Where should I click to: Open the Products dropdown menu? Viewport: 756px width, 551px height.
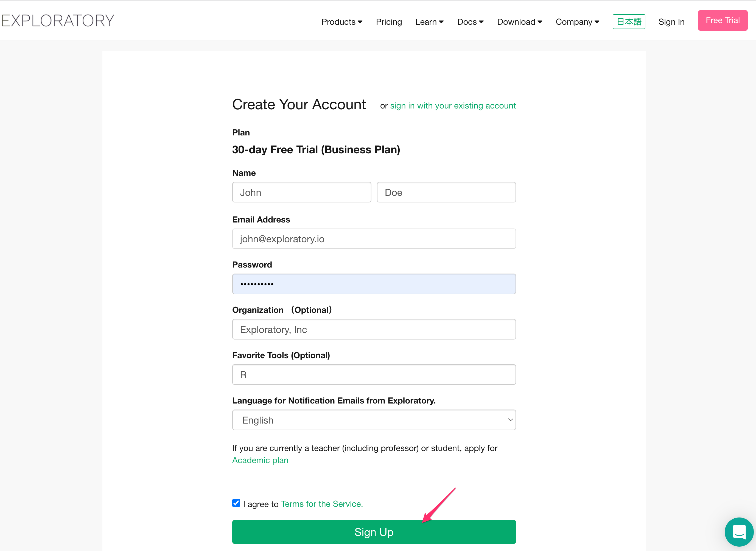click(341, 22)
